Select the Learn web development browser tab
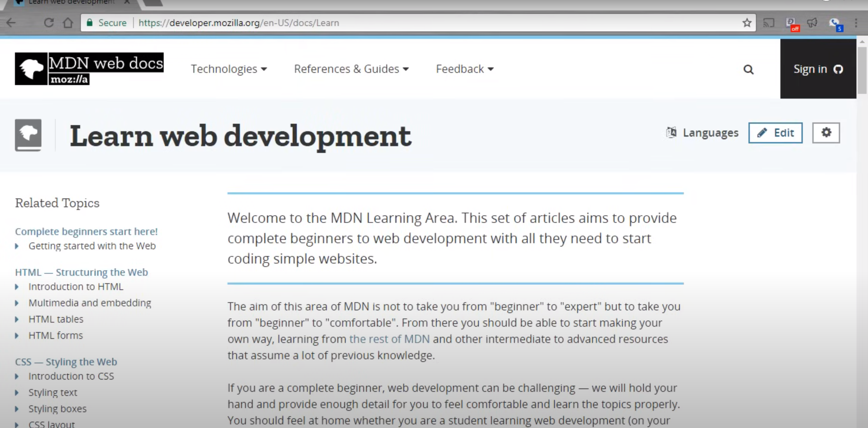This screenshot has height=428, width=868. tap(72, 3)
